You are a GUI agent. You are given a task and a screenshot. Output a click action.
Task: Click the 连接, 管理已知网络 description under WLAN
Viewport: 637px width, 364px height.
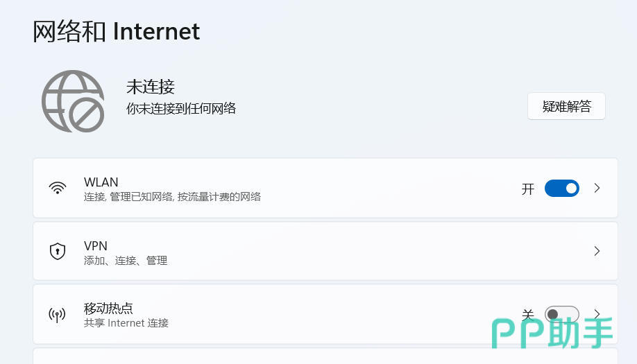click(172, 197)
